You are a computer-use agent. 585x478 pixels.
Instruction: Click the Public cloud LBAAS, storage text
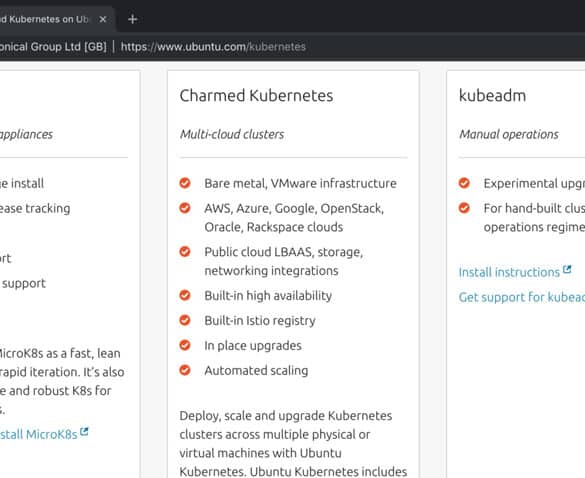284,252
